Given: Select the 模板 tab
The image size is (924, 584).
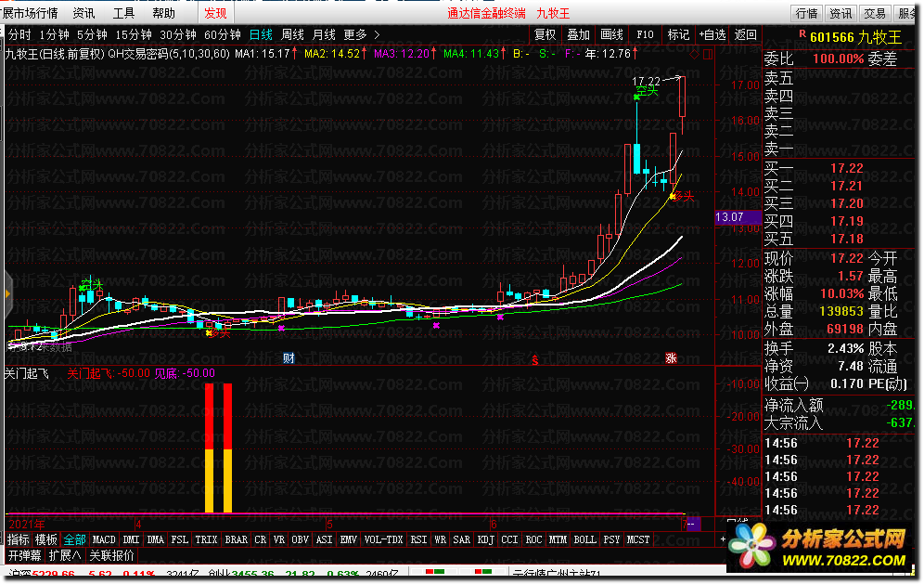Looking at the screenshot, I should 46,539.
